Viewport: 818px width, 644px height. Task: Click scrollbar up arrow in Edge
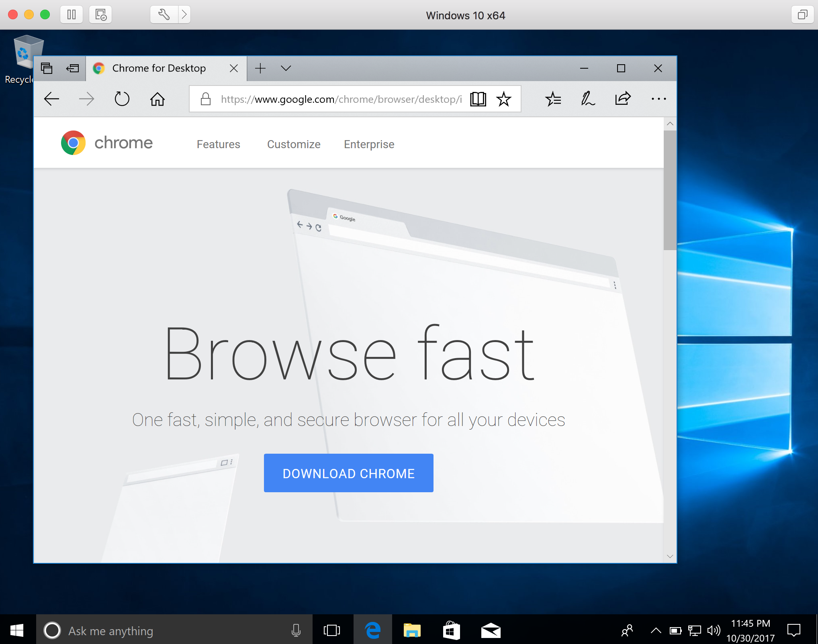pos(670,124)
